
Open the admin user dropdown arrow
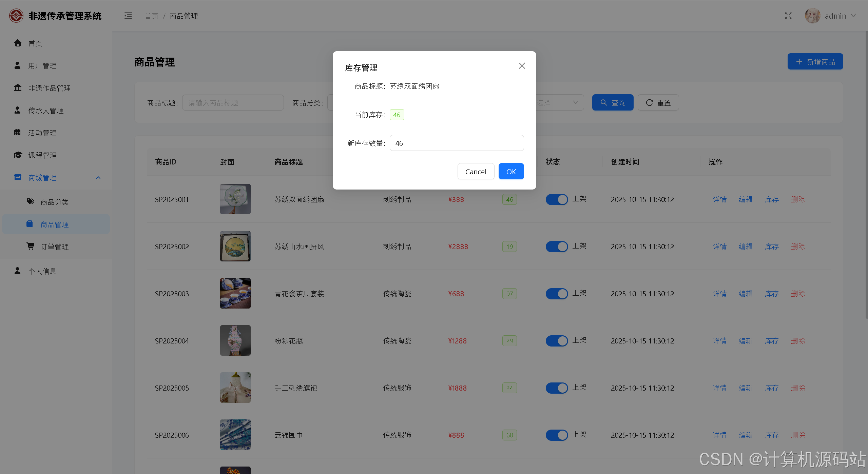853,16
